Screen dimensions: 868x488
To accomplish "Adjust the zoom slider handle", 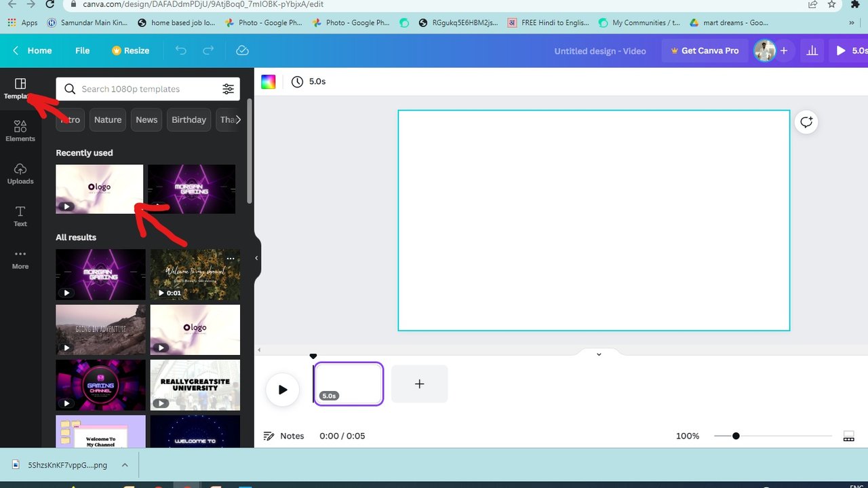I will pos(736,436).
